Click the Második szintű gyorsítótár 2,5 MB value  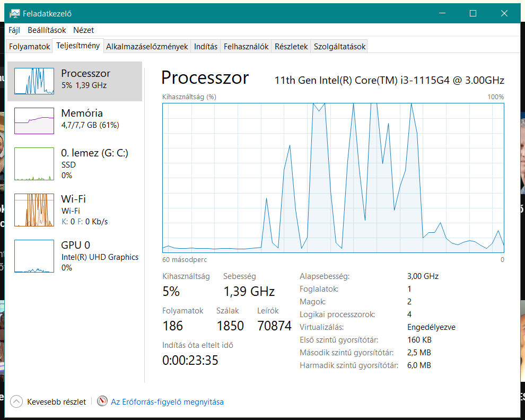click(x=419, y=353)
